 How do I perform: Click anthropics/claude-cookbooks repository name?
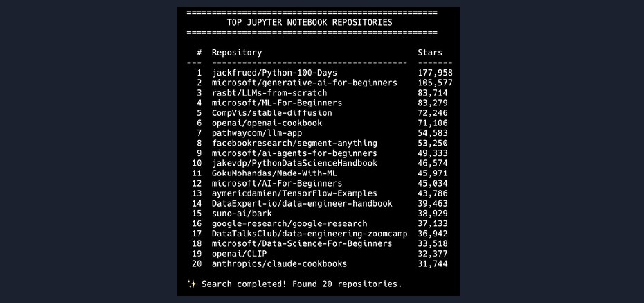tap(279, 264)
